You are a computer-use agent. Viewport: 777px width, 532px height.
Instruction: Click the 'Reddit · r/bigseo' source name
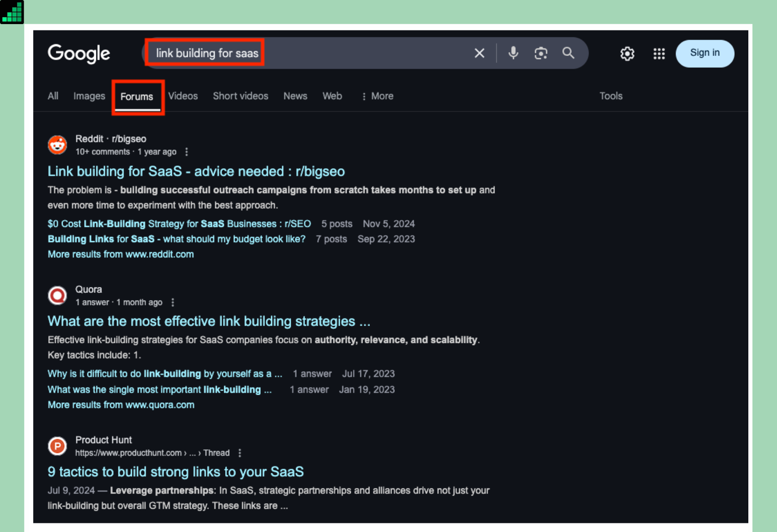[x=111, y=139]
